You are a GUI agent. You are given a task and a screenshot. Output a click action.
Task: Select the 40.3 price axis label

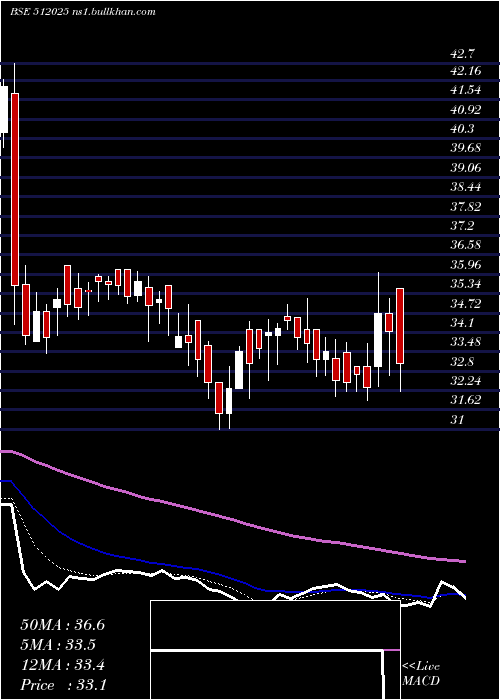[x=463, y=129]
